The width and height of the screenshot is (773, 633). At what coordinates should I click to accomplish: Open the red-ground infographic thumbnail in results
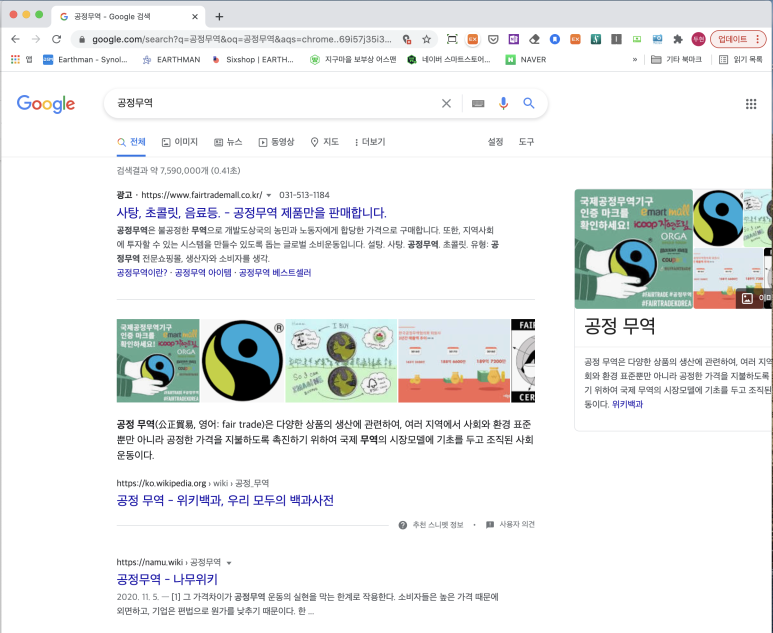click(454, 361)
